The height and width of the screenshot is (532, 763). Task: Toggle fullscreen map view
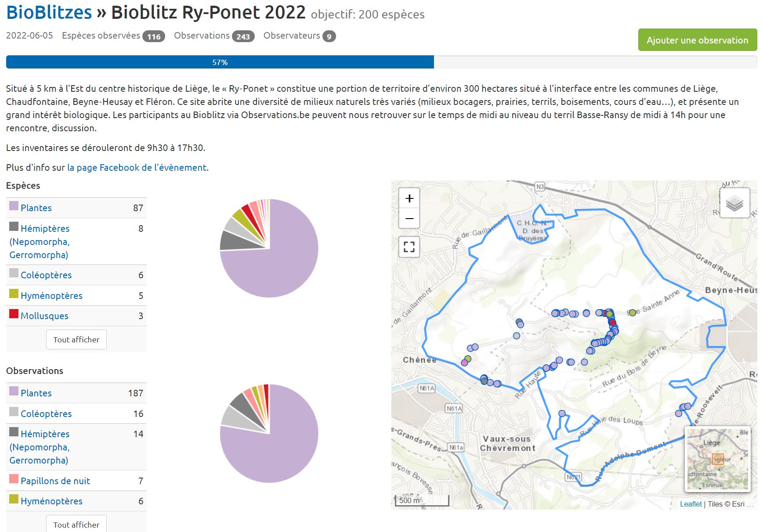[x=409, y=247]
